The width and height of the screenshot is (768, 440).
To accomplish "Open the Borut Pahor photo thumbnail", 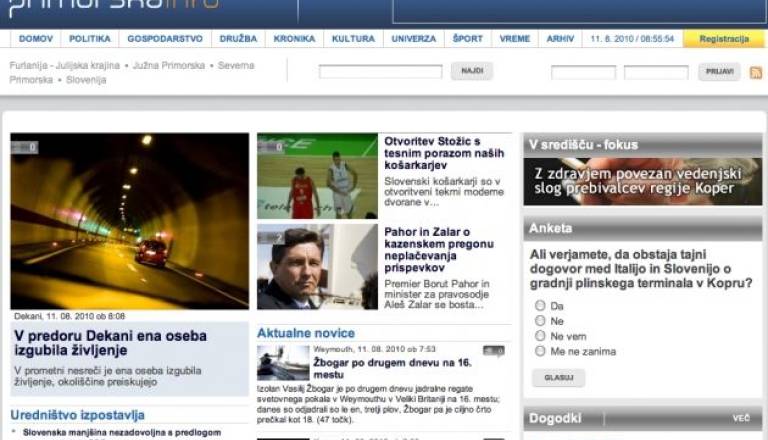I will (x=317, y=266).
